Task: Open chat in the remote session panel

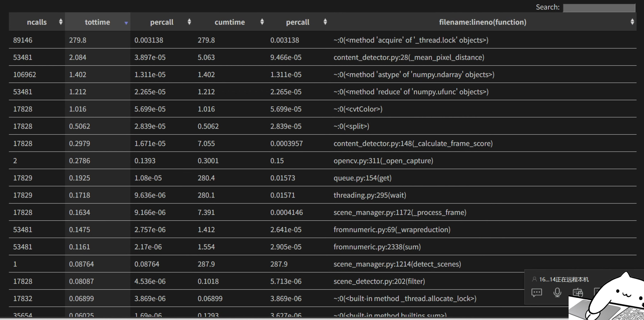Action: pos(536,292)
